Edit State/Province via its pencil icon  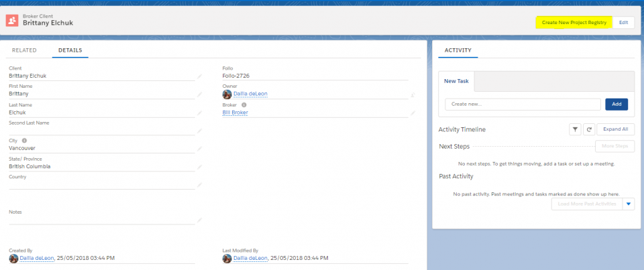pyautogui.click(x=199, y=167)
